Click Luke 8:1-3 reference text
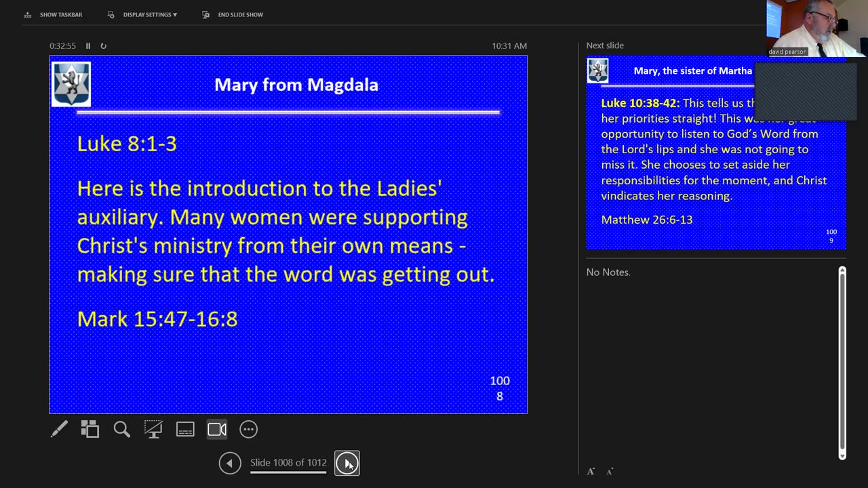 pos(127,144)
